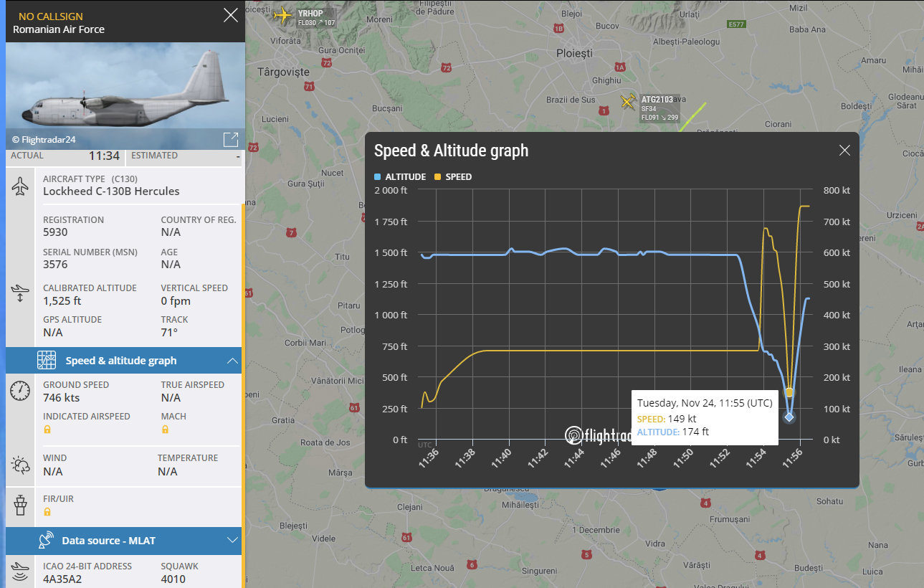Click the C-130 Hercules aircraft photo
The width and height of the screenshot is (924, 588).
(122, 92)
